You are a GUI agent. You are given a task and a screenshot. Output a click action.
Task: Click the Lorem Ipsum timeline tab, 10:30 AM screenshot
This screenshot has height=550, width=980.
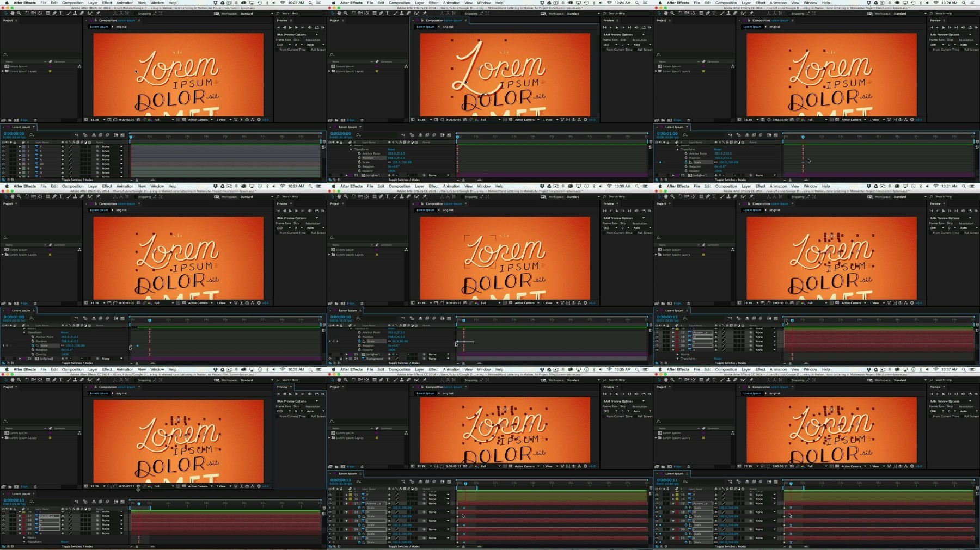(x=347, y=310)
